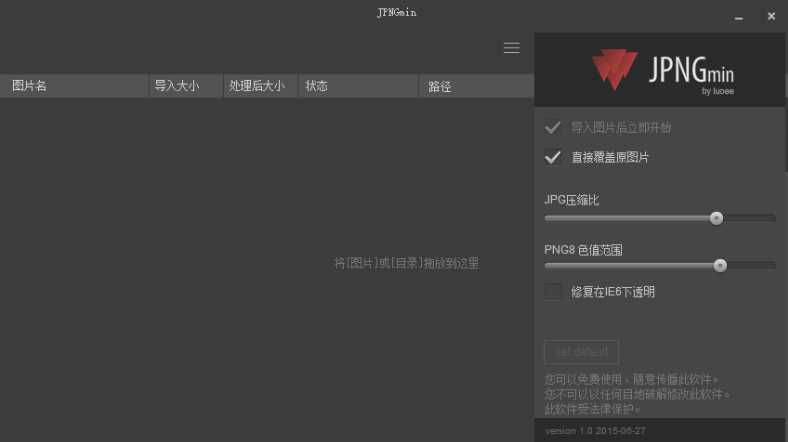Click the PNG8 色值范围 slider handle
Screen dimensions: 788x442
coord(720,265)
